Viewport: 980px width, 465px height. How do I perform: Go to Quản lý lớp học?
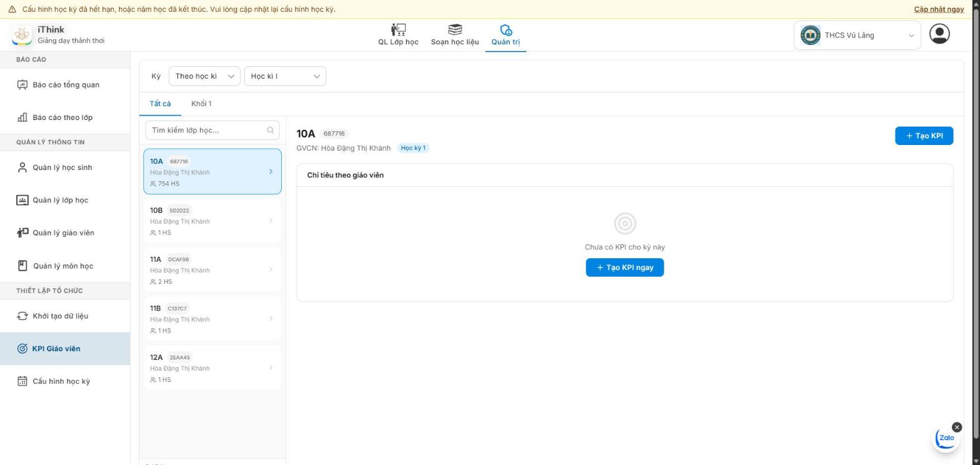(65, 200)
